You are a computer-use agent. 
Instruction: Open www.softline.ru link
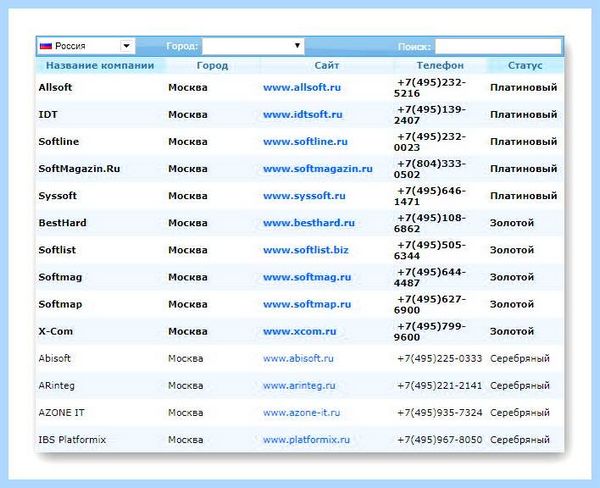point(305,142)
